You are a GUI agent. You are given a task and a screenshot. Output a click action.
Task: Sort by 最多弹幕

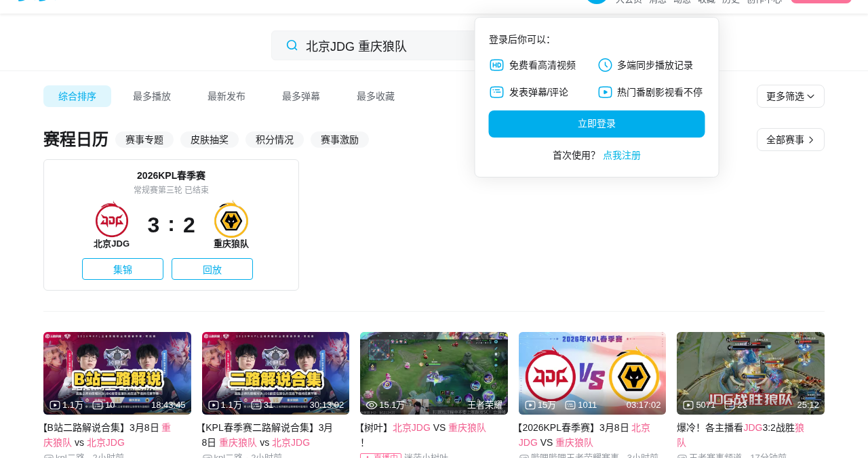(x=301, y=96)
